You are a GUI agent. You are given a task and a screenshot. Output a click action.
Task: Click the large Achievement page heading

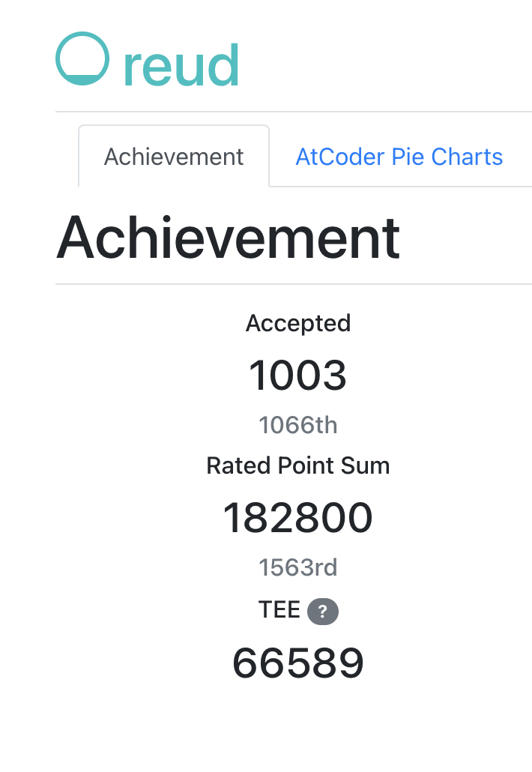[228, 237]
